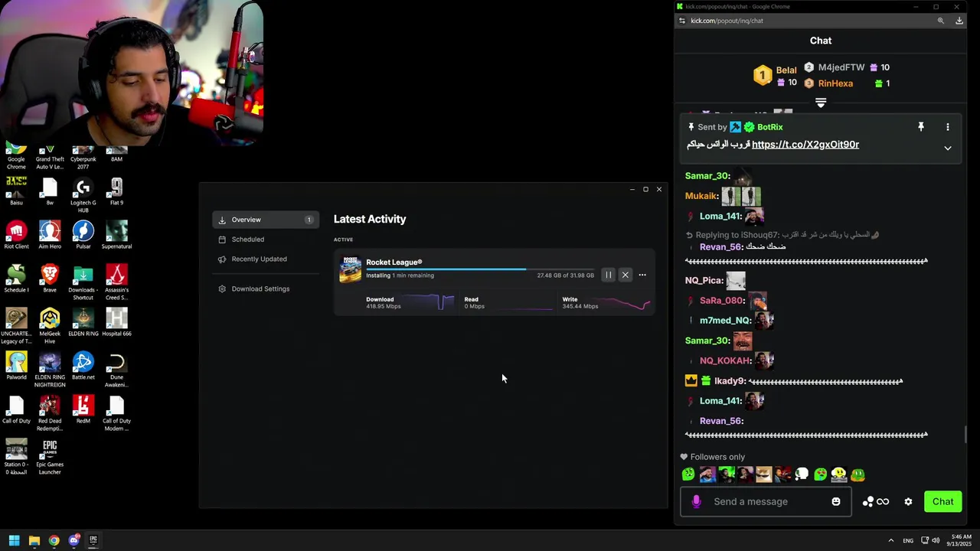Open the Downloads shortcut folder

pyautogui.click(x=83, y=282)
